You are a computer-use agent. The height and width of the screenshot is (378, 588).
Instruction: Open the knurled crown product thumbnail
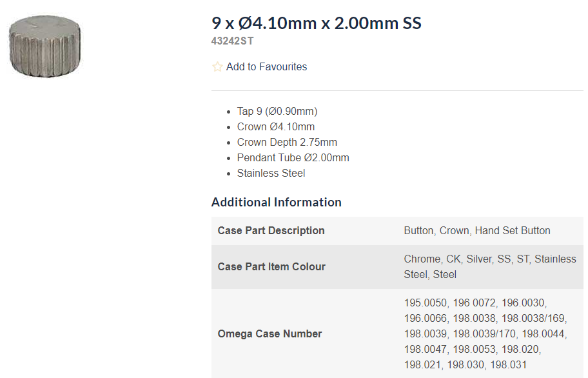tap(45, 47)
